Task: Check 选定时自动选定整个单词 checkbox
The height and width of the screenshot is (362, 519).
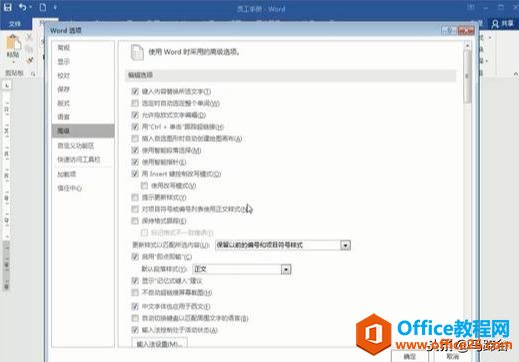Action: pyautogui.click(x=135, y=103)
